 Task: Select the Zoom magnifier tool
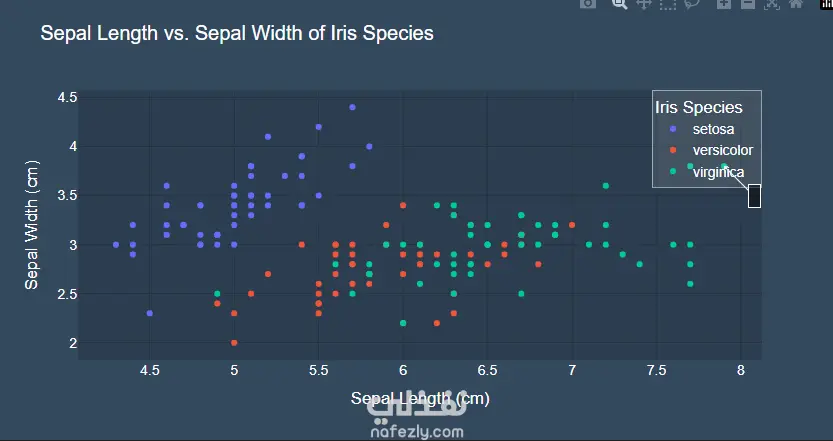click(x=619, y=4)
